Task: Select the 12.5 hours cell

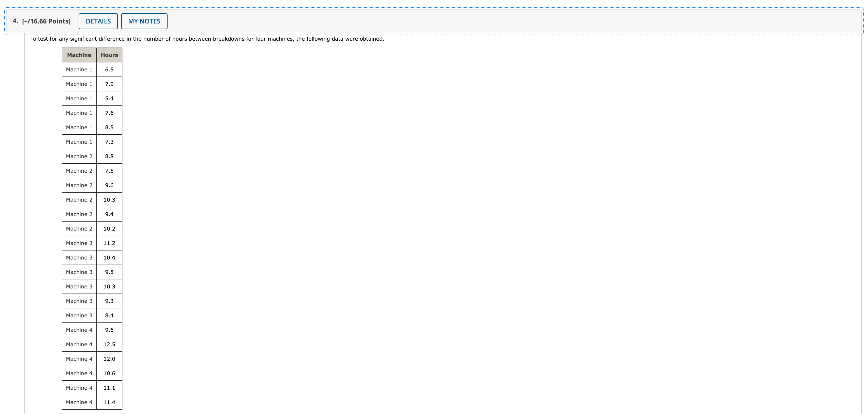Action: [x=109, y=344]
